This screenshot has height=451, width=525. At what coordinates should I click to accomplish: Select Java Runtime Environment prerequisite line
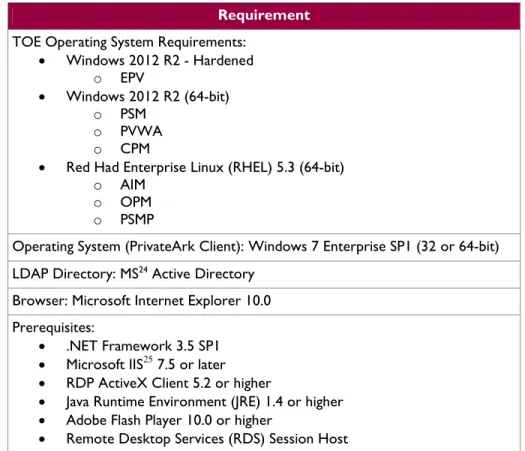pos(205,402)
